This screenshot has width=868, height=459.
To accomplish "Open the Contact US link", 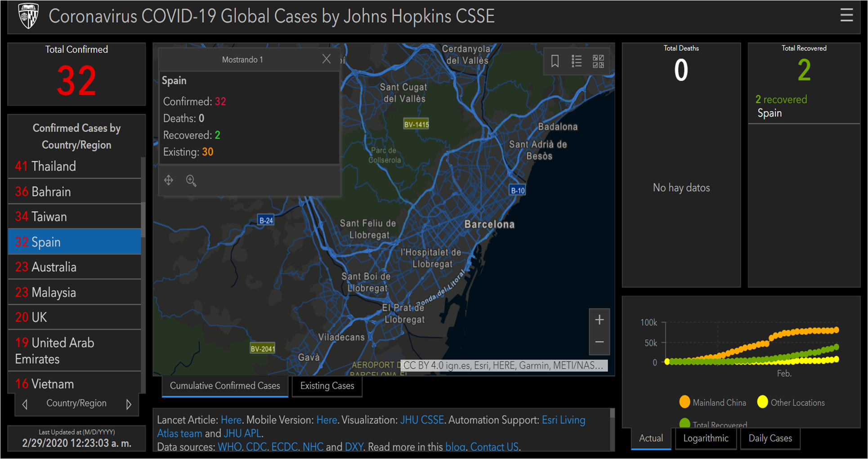I will coord(494,447).
